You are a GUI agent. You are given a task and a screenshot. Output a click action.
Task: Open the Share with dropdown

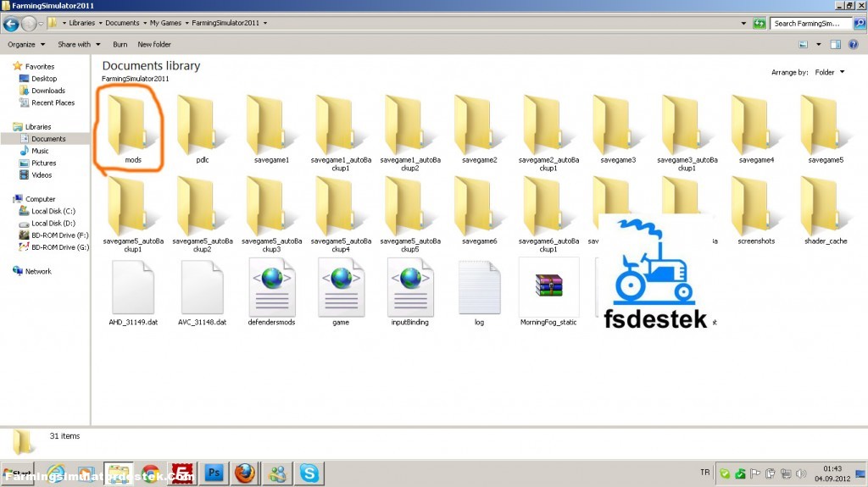(x=79, y=44)
